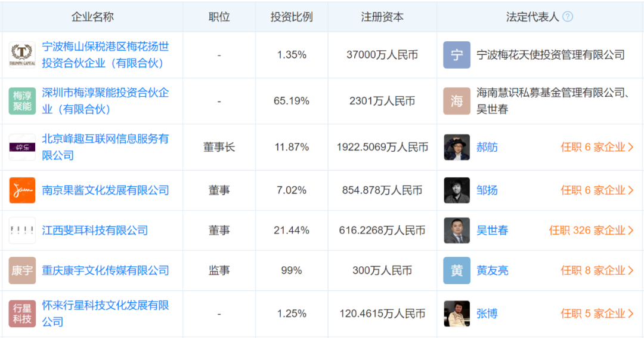Expand 黄友亮's 任职 8 家企业 list
Screen dimensions: 644x338
tap(597, 271)
